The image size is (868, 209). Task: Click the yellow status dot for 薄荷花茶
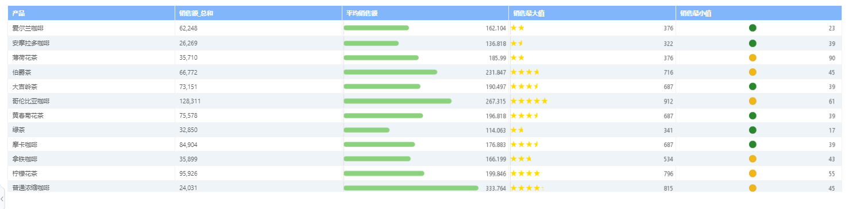point(753,57)
